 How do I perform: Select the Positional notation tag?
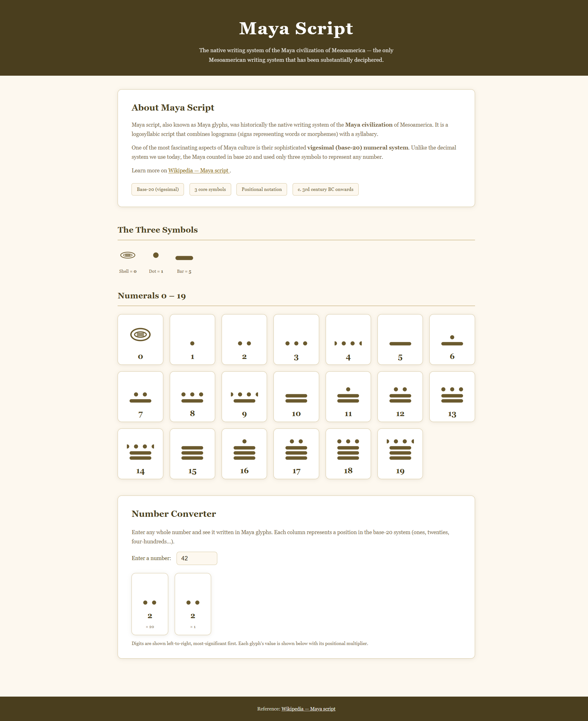[261, 189]
